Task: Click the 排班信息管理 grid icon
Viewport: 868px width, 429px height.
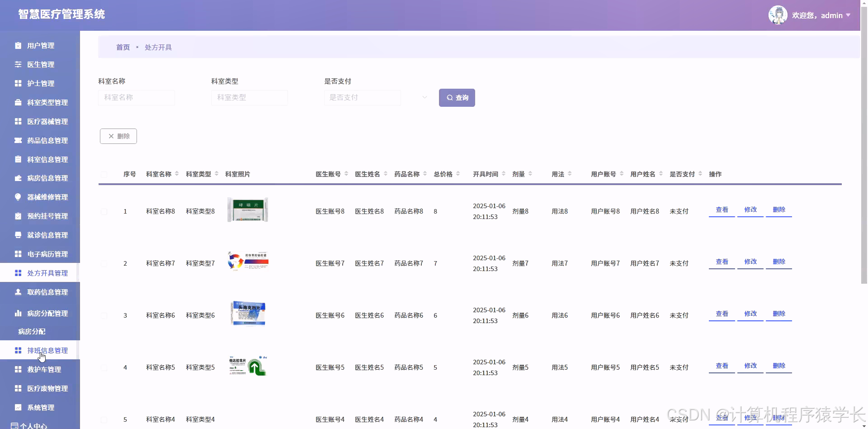Action: tap(18, 350)
